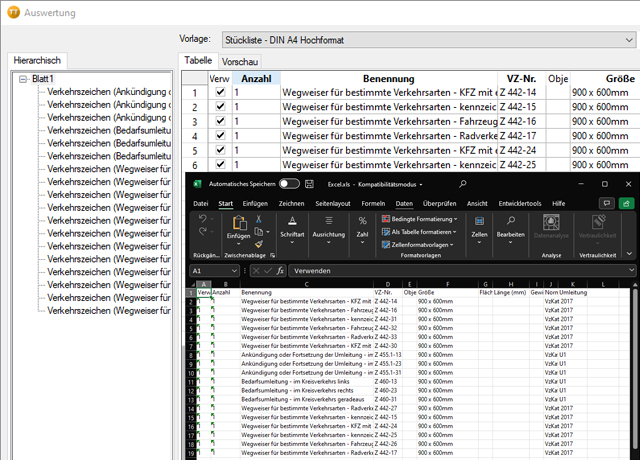Click the fx insert function icon

280,271
